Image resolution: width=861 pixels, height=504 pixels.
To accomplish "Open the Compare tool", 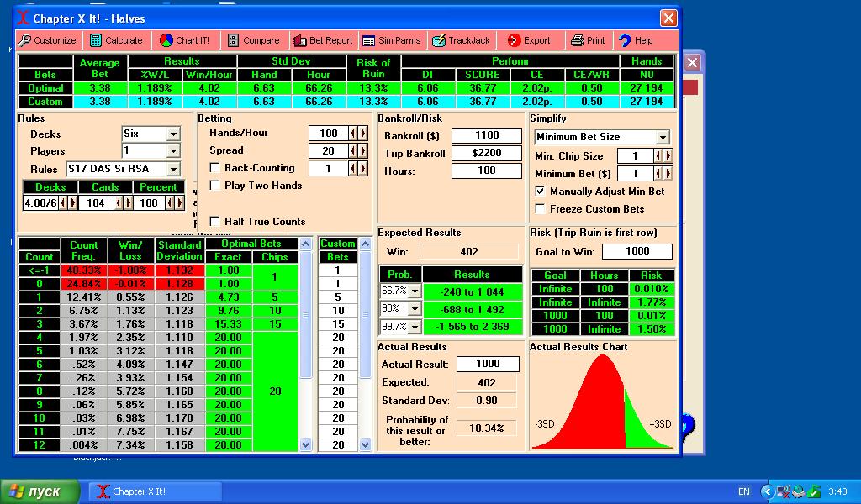I will pos(253,40).
